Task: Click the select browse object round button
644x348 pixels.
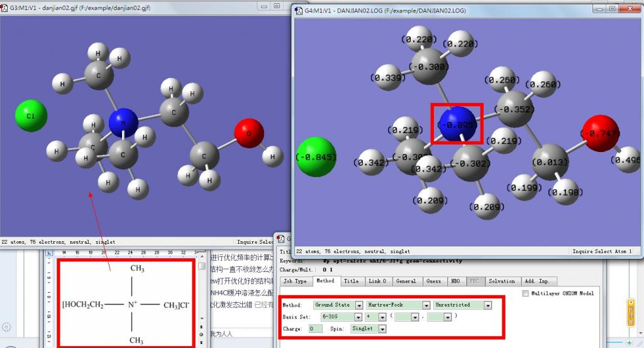Action: tap(202, 334)
